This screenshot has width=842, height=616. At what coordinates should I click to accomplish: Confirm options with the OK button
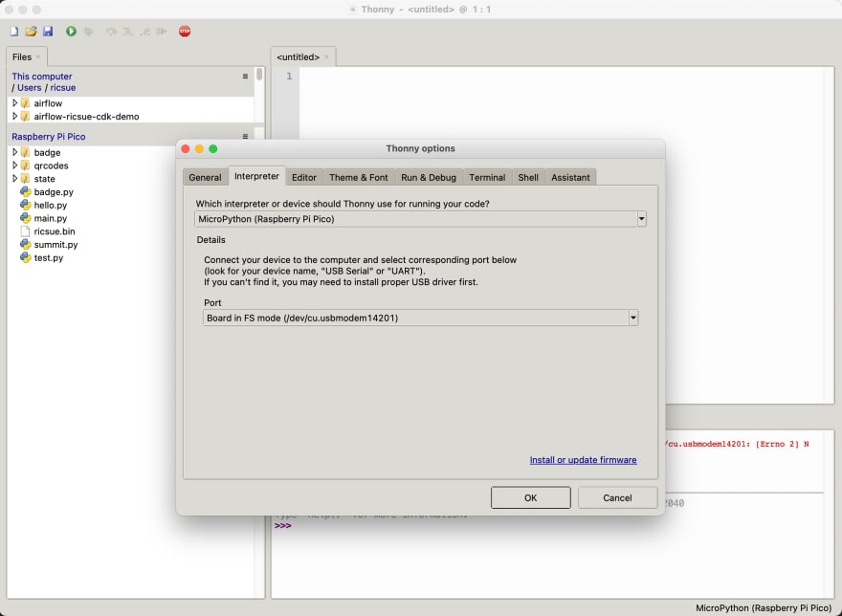tap(530, 497)
